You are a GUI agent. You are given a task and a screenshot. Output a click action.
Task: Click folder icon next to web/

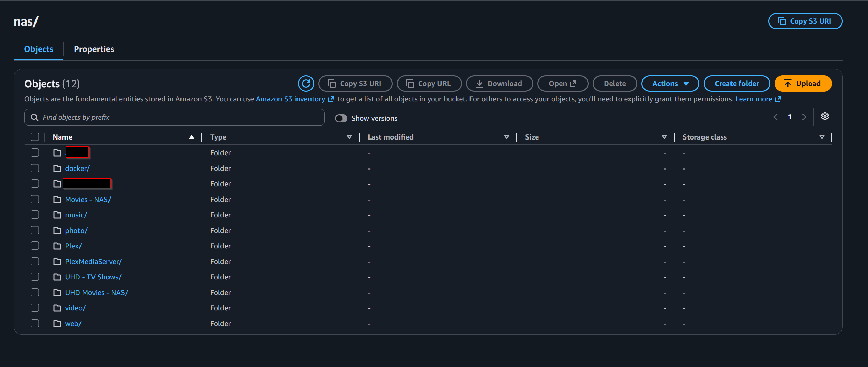point(57,324)
